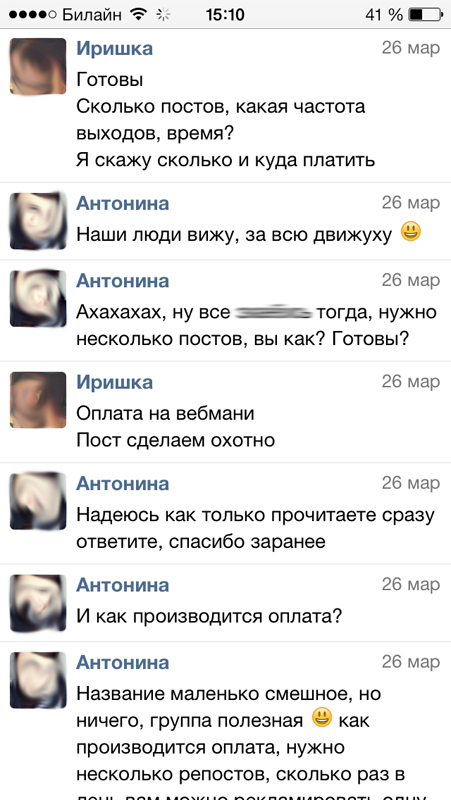Image resolution: width=451 pixels, height=800 pixels.
Task: Tap the 15:10 clock in the status bar
Action: point(225,15)
